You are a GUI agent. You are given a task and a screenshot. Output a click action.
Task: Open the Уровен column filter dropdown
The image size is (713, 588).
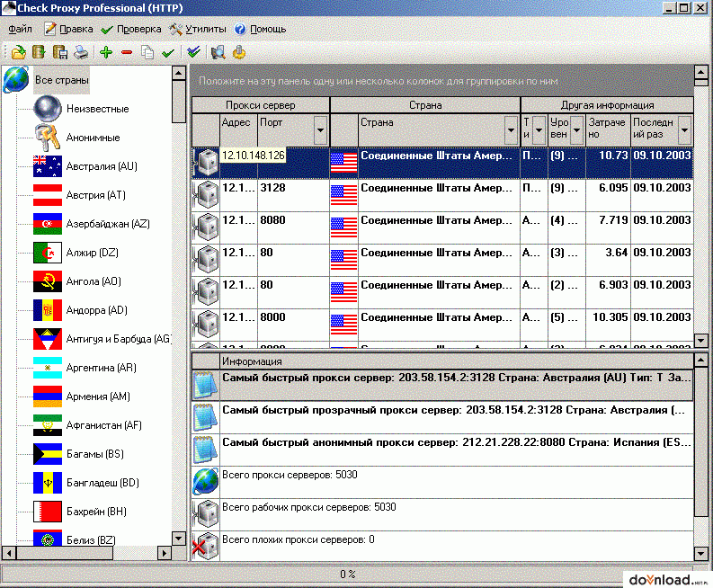pyautogui.click(x=576, y=130)
